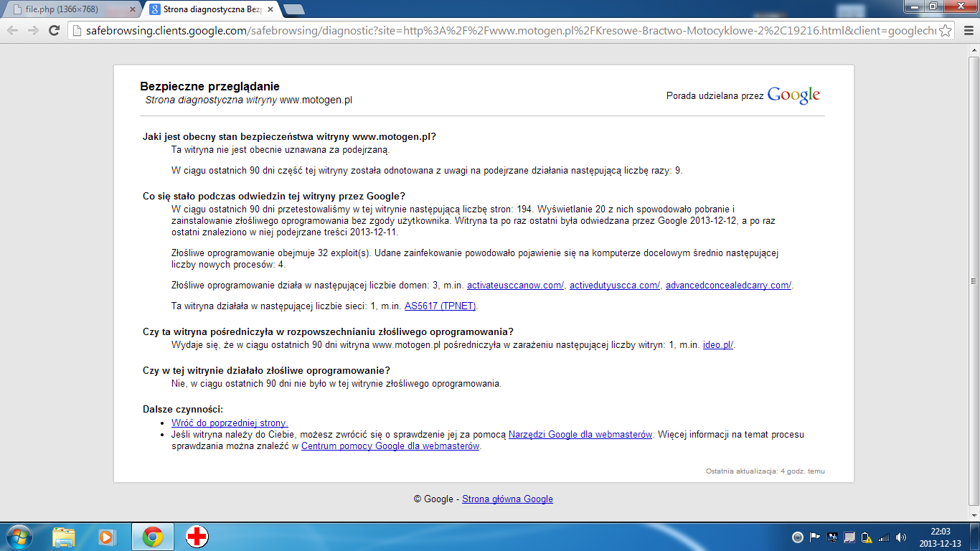Click the monitor display tray icon
980x551 pixels.
click(832, 537)
